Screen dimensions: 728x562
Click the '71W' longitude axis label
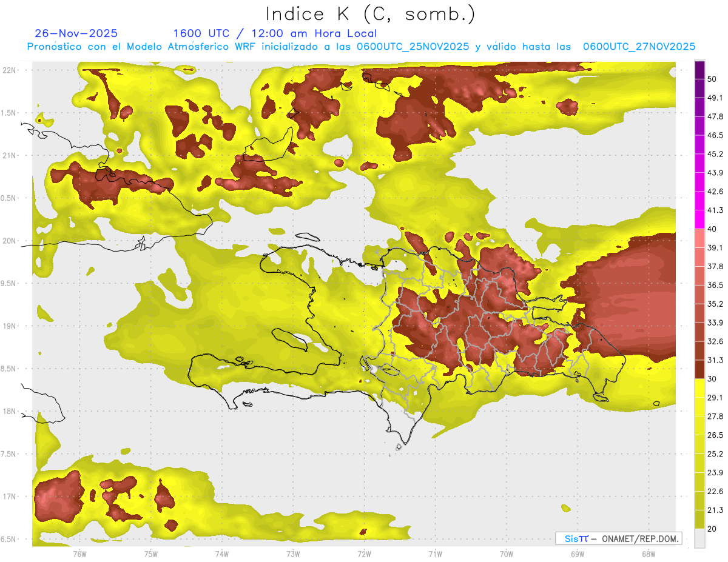click(x=435, y=554)
